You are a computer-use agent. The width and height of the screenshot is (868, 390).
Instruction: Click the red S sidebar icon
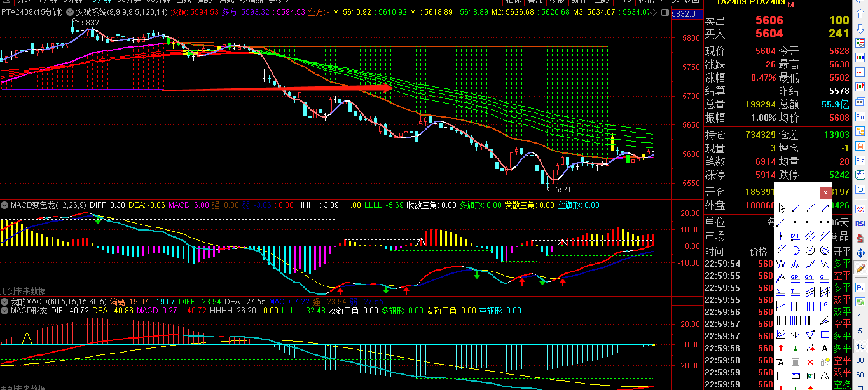coord(860,238)
